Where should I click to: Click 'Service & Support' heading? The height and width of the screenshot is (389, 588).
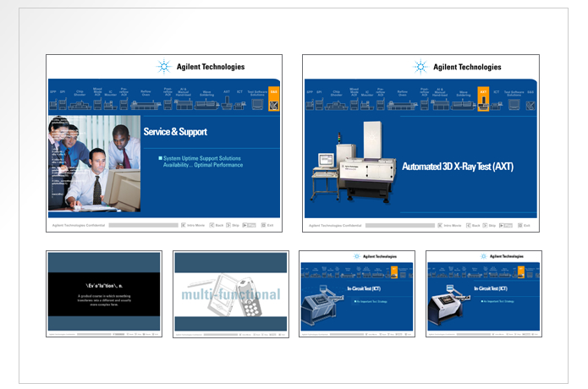(175, 132)
